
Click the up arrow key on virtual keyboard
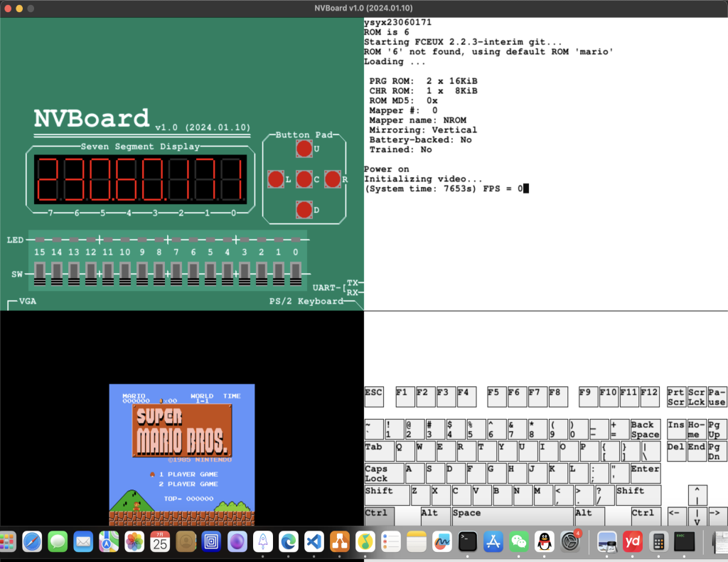tap(697, 495)
